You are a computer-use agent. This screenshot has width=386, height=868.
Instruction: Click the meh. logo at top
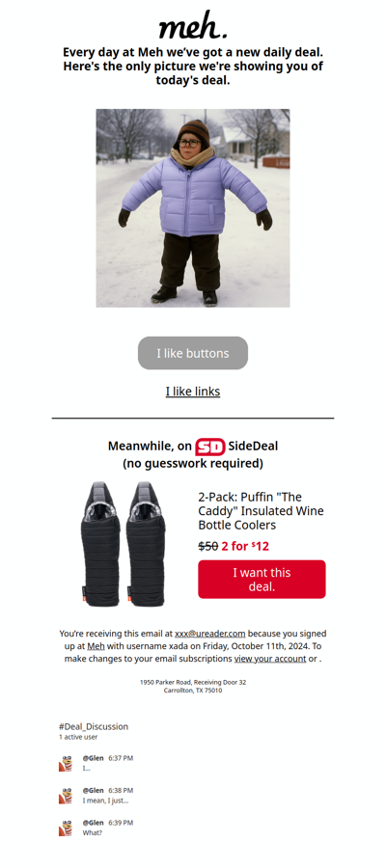pyautogui.click(x=193, y=25)
